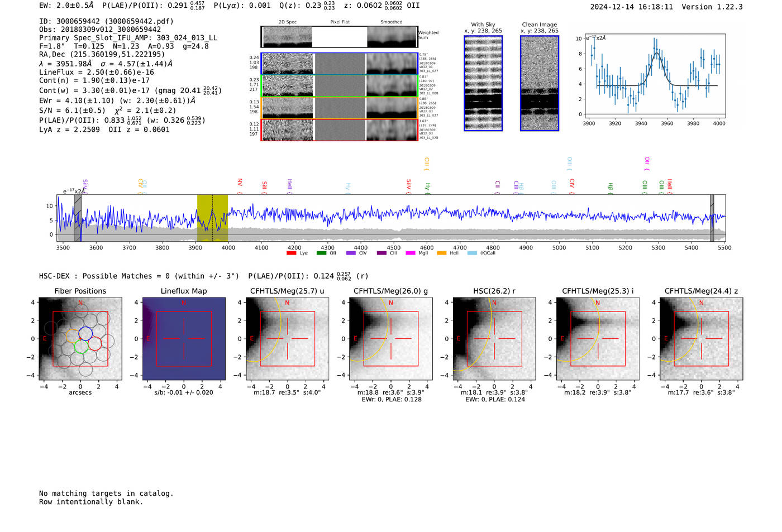
Task: Select the CFHTLS/Meg(24.4) z image
Action: pos(702,339)
